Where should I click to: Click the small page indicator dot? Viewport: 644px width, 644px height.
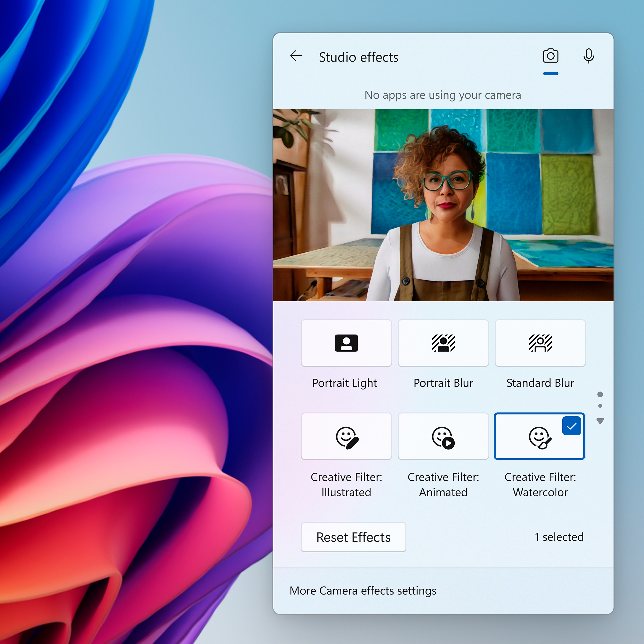[600, 406]
